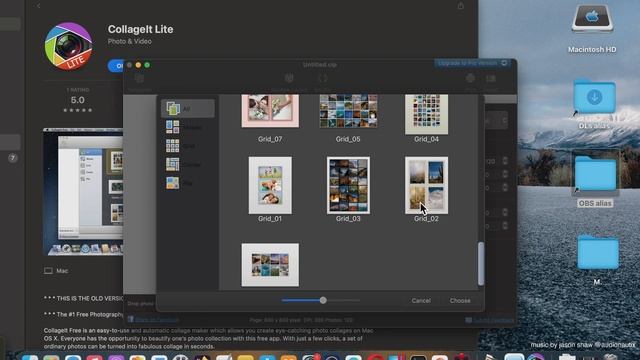Screen dimensions: 640x360
Task: Pick the Grid_02 template thumbnail
Action: tap(426, 185)
